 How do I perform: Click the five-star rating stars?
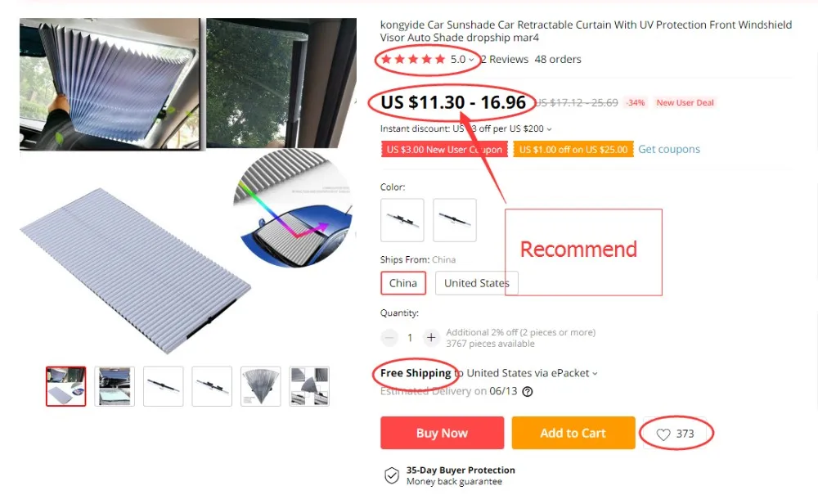coord(413,59)
